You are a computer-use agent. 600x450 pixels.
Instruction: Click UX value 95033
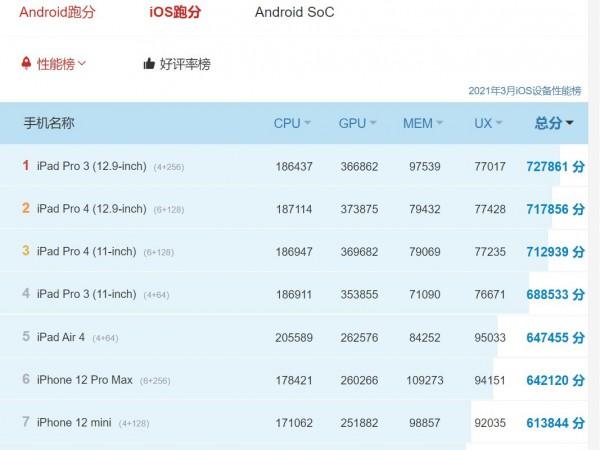490,338
